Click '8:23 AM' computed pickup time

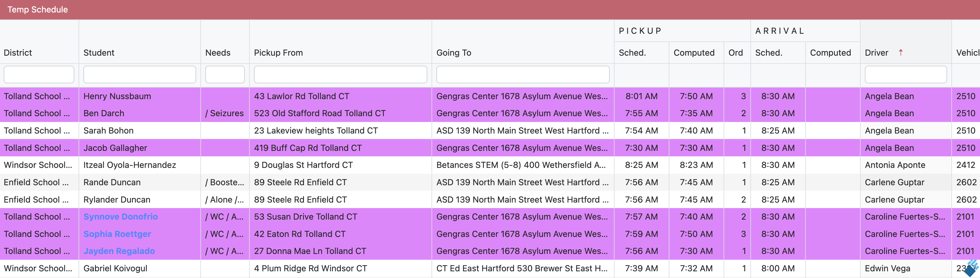[x=696, y=165]
